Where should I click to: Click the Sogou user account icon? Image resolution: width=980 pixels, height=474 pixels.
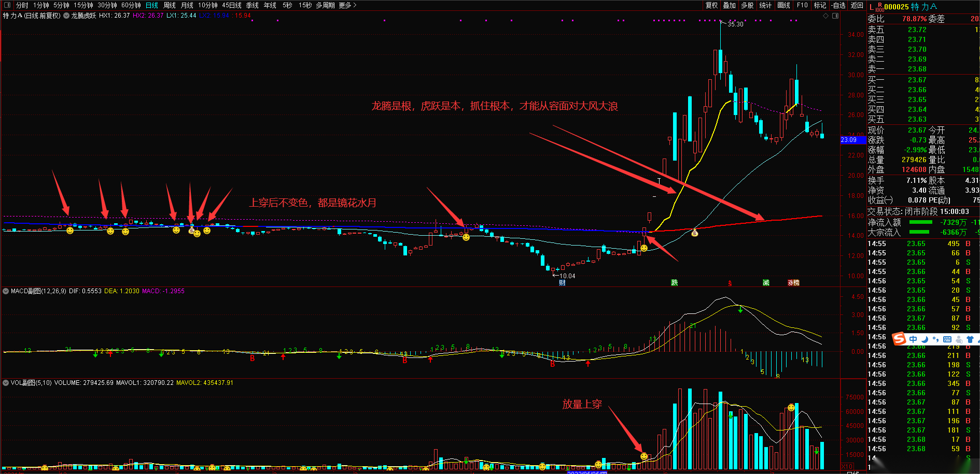[x=959, y=340]
